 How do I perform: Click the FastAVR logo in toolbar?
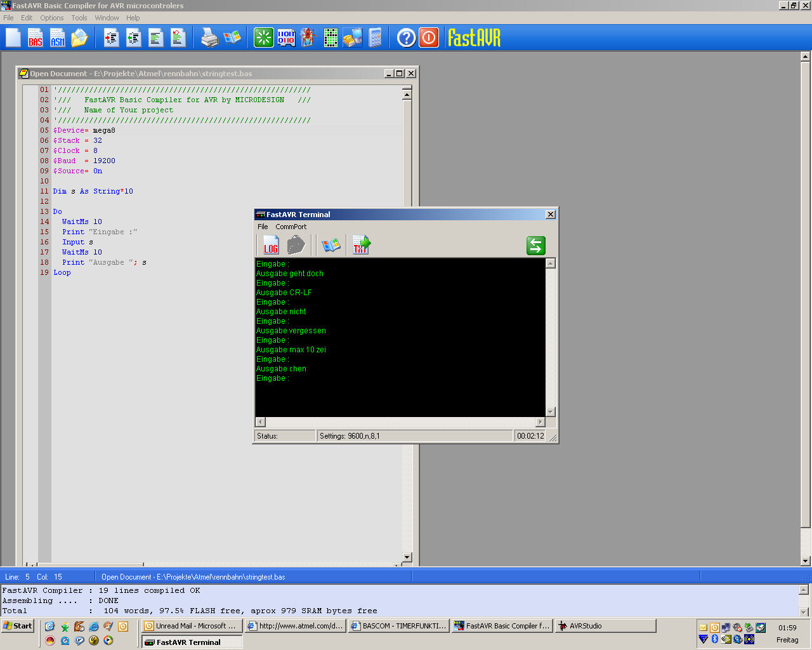point(474,38)
